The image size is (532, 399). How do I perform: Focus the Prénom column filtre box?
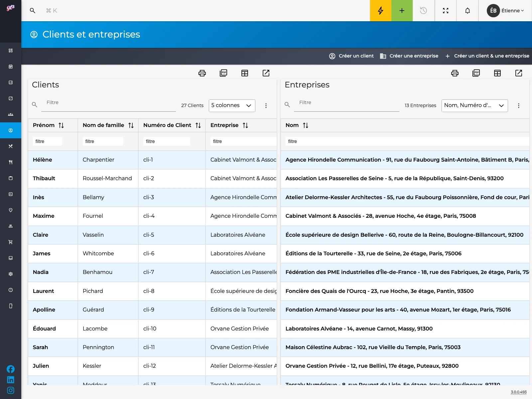tap(47, 141)
